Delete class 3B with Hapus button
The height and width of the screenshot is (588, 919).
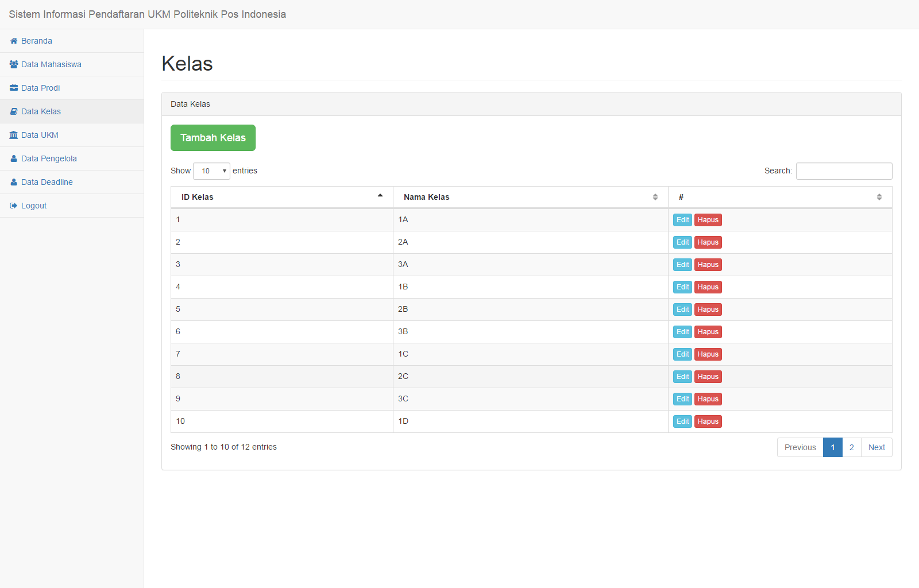708,332
